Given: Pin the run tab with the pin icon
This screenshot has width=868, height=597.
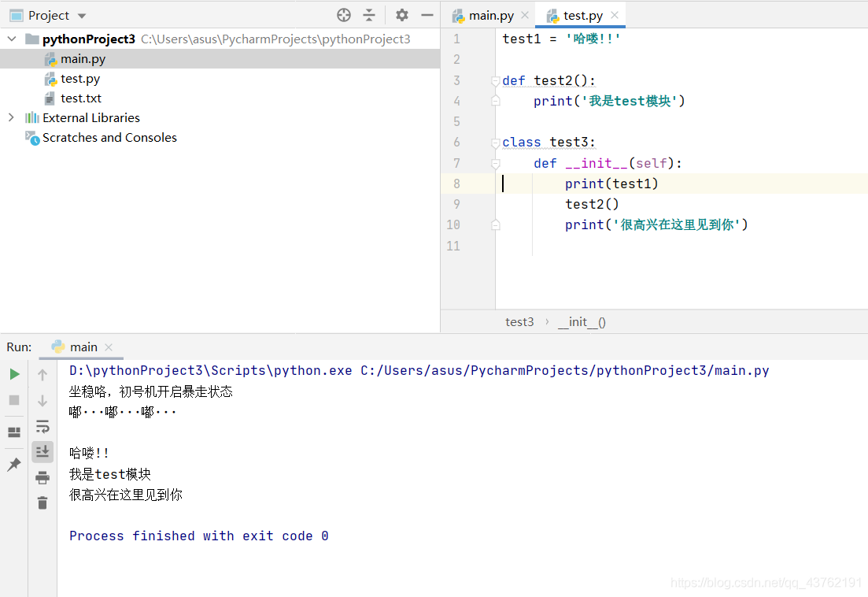Looking at the screenshot, I should (x=14, y=464).
